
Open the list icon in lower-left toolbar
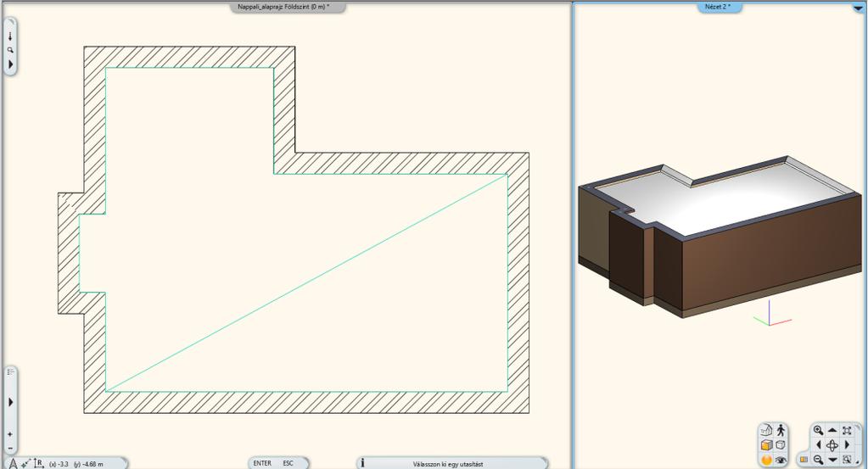10,372
